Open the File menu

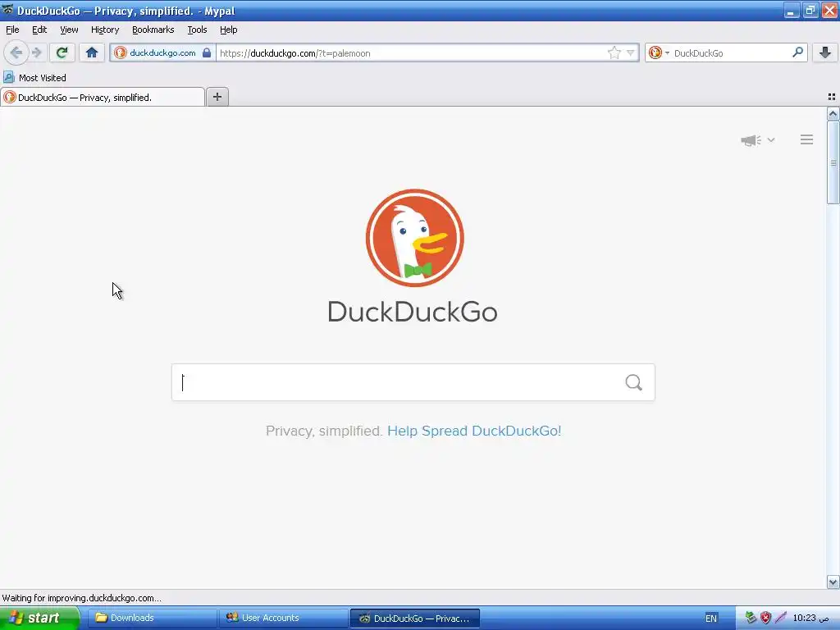pos(12,30)
